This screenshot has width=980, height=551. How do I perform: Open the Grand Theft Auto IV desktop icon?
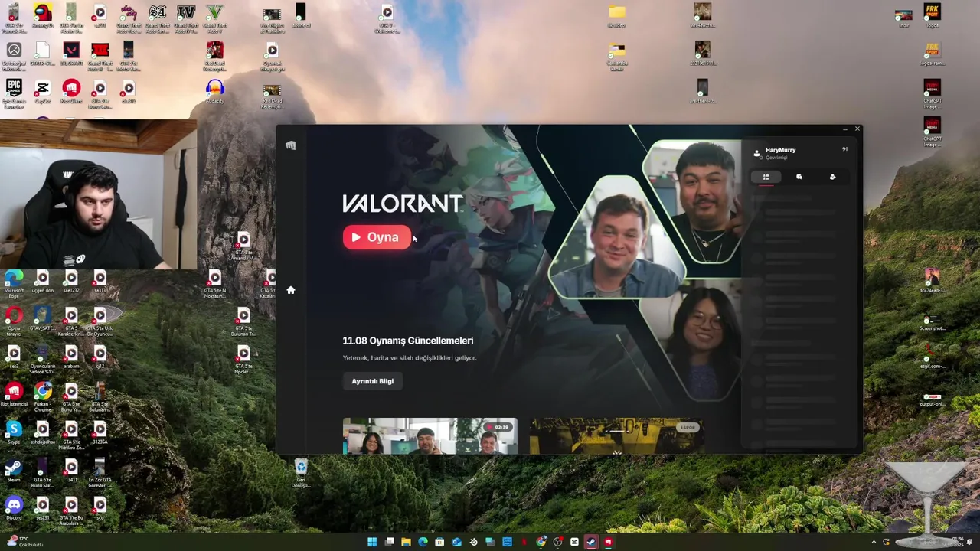point(186,18)
